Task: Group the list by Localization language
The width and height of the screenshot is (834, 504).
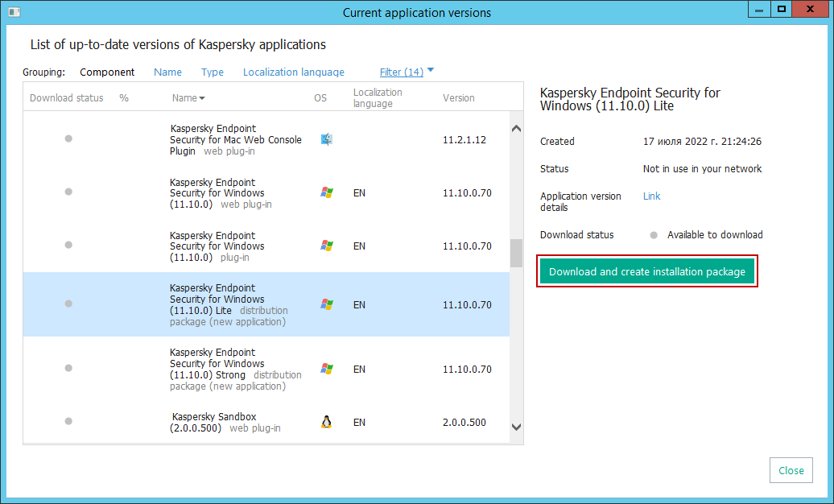Action: 293,72
